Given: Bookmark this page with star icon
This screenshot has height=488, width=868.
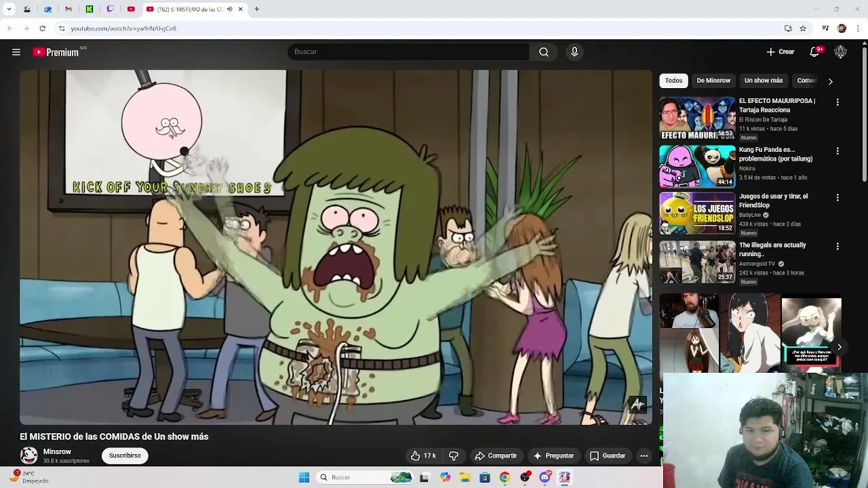Looking at the screenshot, I should (x=803, y=28).
